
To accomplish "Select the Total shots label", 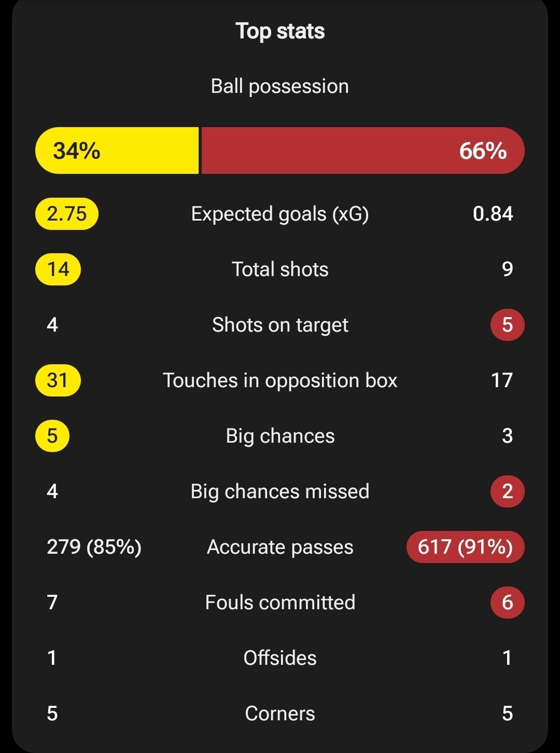I will pyautogui.click(x=280, y=269).
